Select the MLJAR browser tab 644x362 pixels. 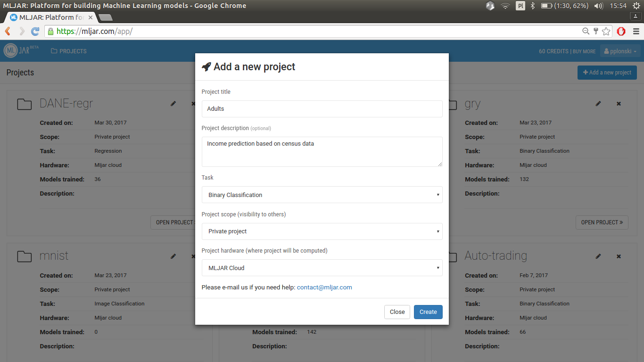point(51,17)
